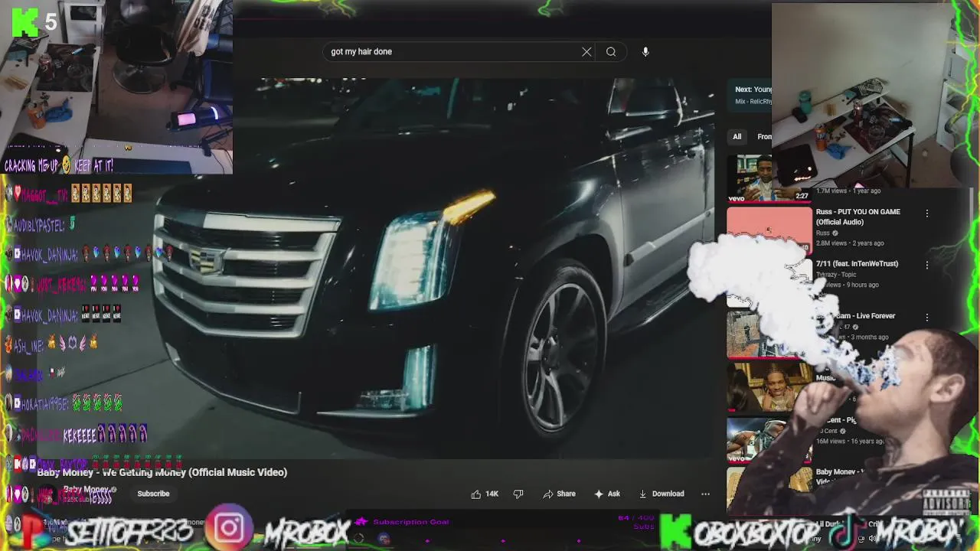The height and width of the screenshot is (551, 980).
Task: Open "7/11 (feat. InTenWeTrust)" video
Action: coord(857,263)
